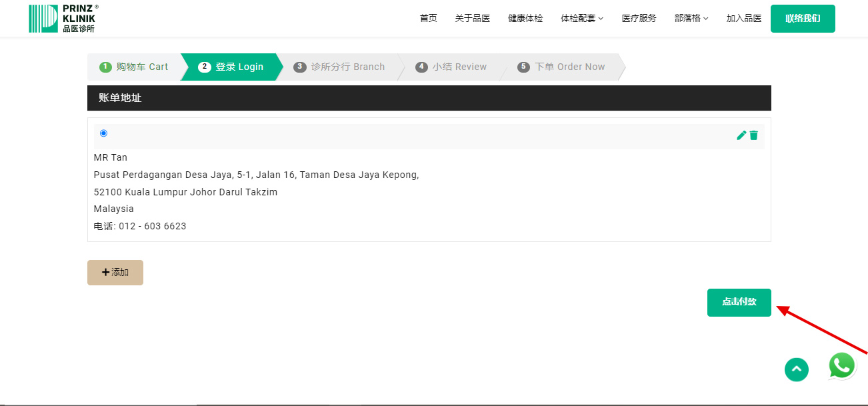Viewport: 868px width, 406px height.
Task: Go to step 1 购物车 Cart
Action: point(134,67)
